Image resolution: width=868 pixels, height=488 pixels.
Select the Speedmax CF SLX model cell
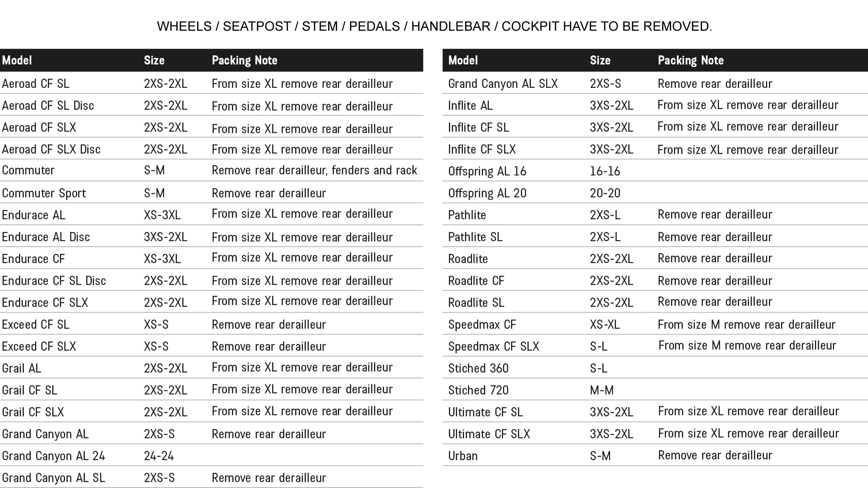493,346
